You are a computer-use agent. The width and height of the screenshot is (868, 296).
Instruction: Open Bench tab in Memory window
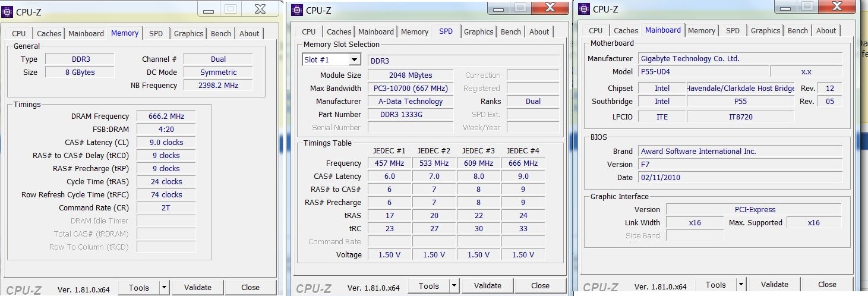click(221, 34)
